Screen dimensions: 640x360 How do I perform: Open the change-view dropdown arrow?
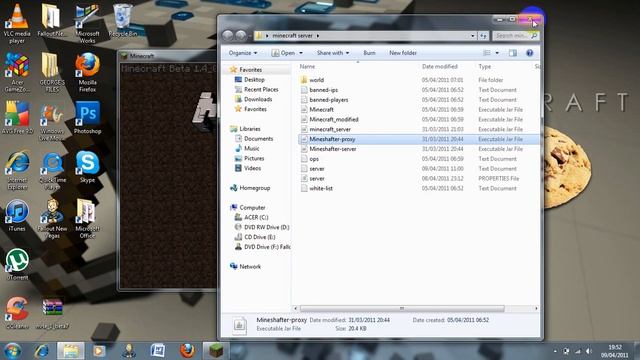point(497,53)
